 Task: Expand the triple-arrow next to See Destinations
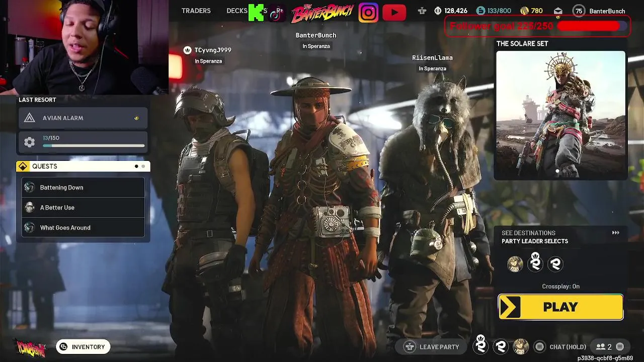tap(615, 233)
